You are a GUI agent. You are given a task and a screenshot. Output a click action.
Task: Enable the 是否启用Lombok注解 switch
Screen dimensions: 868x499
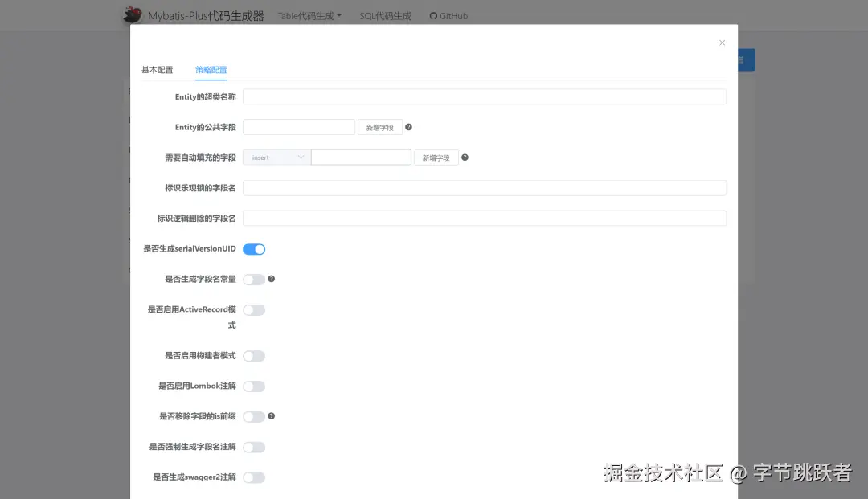coord(254,386)
